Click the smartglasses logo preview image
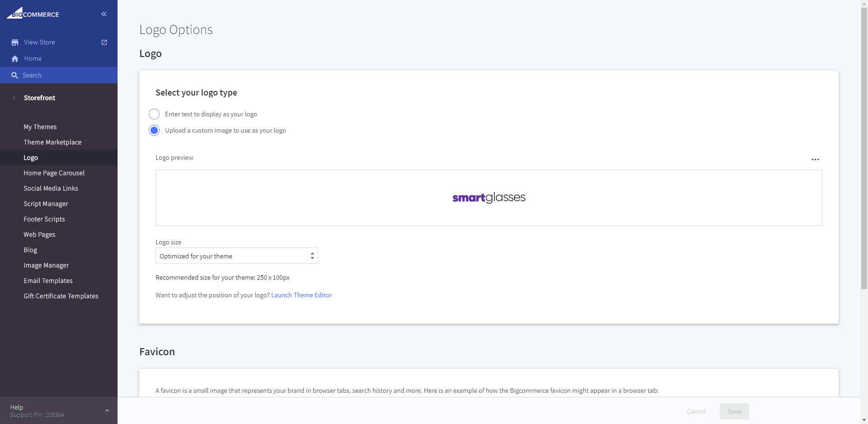 (x=489, y=197)
